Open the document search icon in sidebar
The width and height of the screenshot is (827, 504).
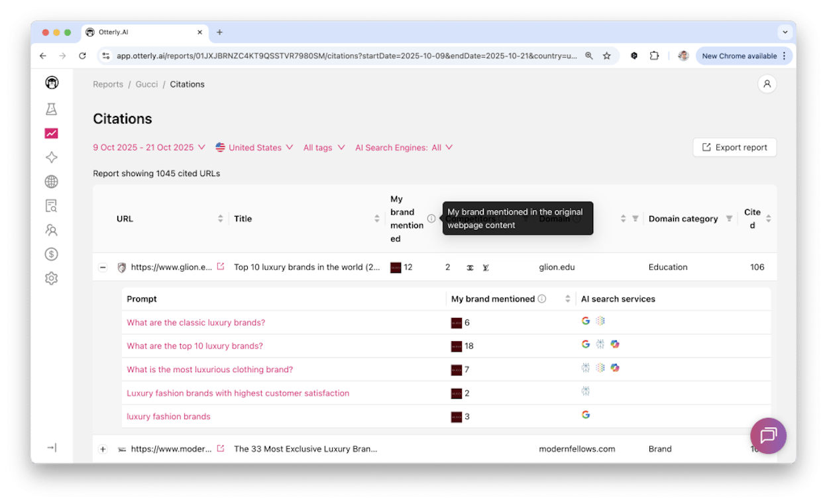pyautogui.click(x=52, y=206)
